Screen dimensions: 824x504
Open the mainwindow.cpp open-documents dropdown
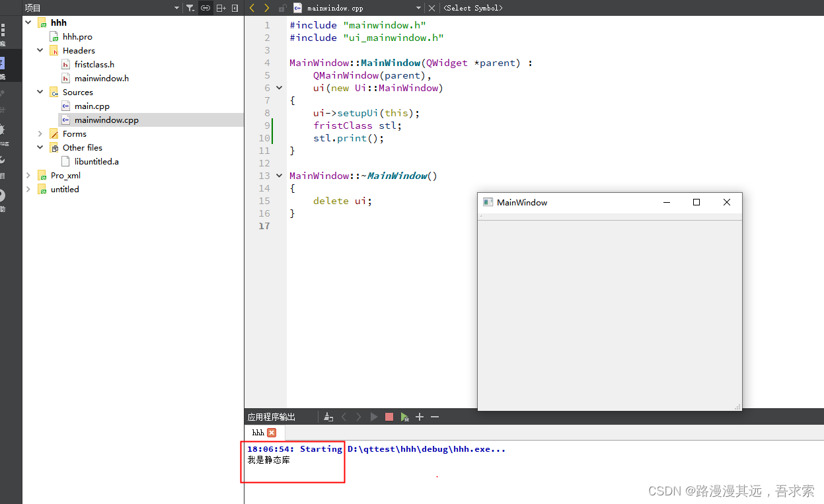point(419,8)
